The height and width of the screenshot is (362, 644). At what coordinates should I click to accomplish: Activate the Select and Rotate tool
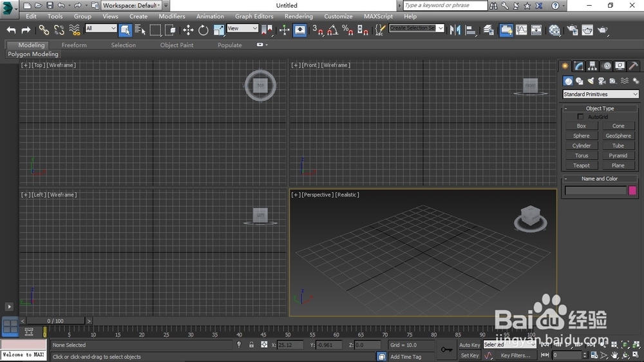(204, 30)
